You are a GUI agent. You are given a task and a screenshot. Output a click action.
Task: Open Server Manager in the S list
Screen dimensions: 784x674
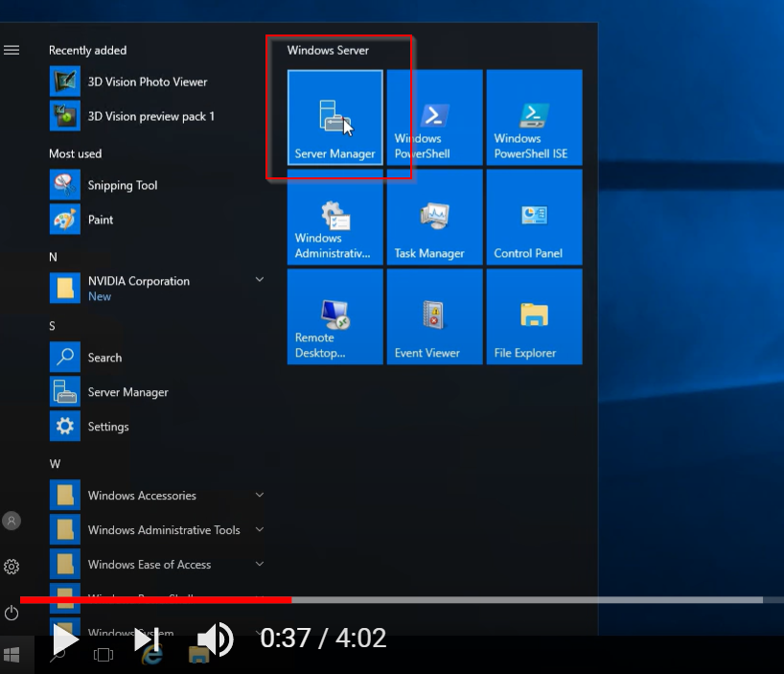pyautogui.click(x=157, y=392)
